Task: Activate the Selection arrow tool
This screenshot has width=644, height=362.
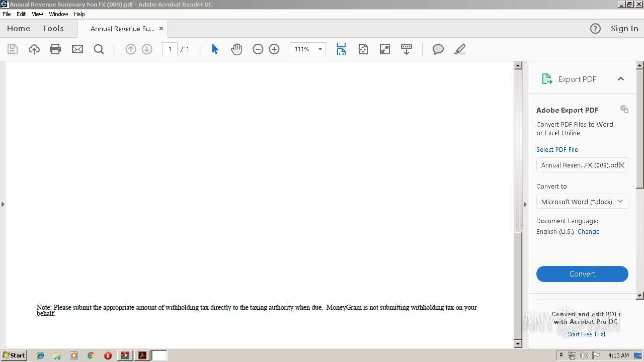Action: [215, 49]
